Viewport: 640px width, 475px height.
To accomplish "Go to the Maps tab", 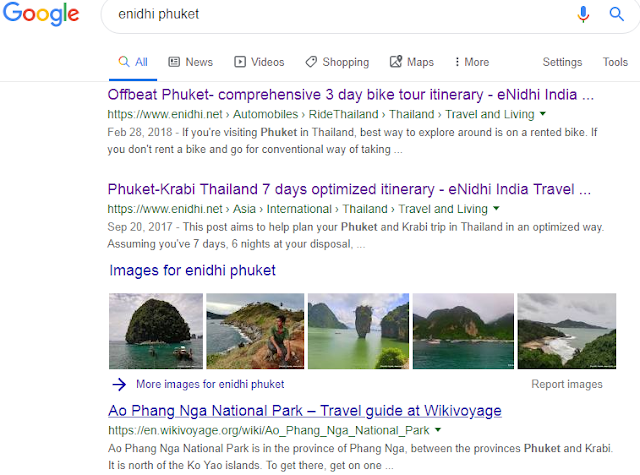I will [412, 62].
